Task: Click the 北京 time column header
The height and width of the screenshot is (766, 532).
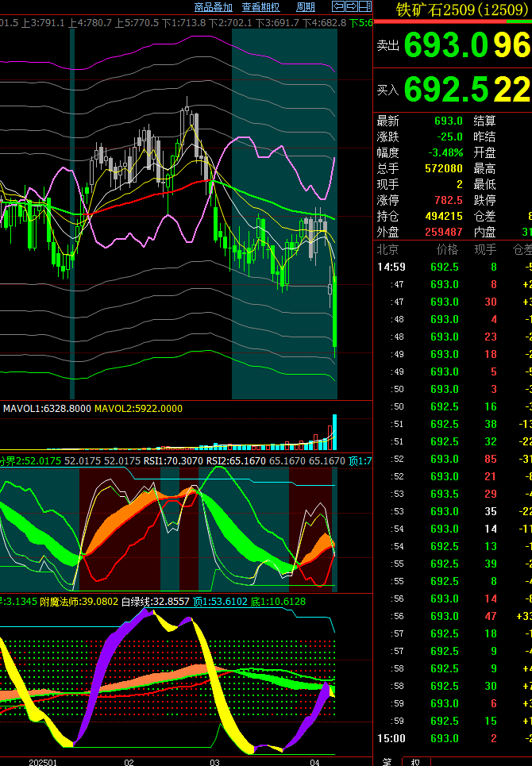Action: [387, 249]
